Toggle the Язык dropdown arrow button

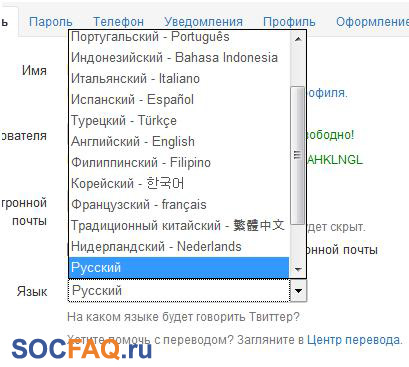coord(298,291)
